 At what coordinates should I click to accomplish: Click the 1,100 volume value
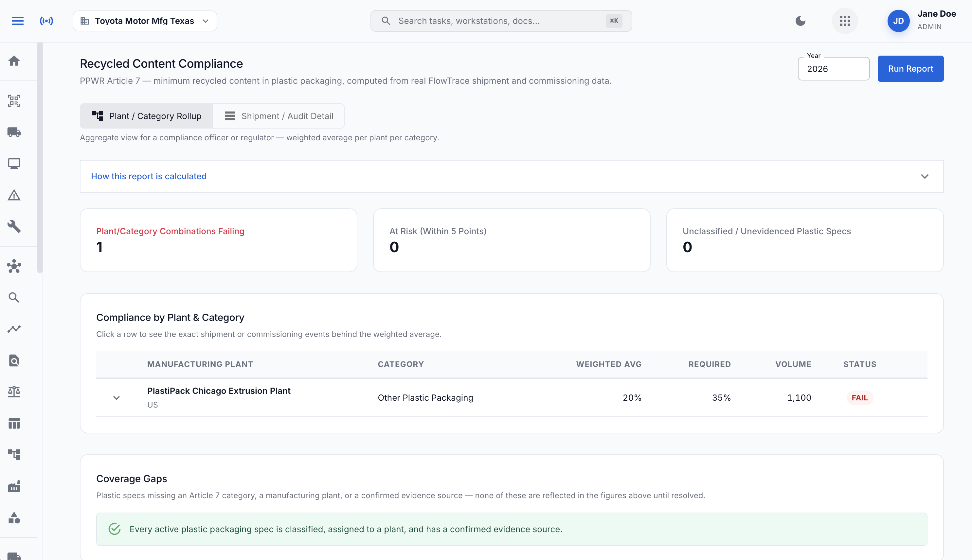click(x=799, y=398)
